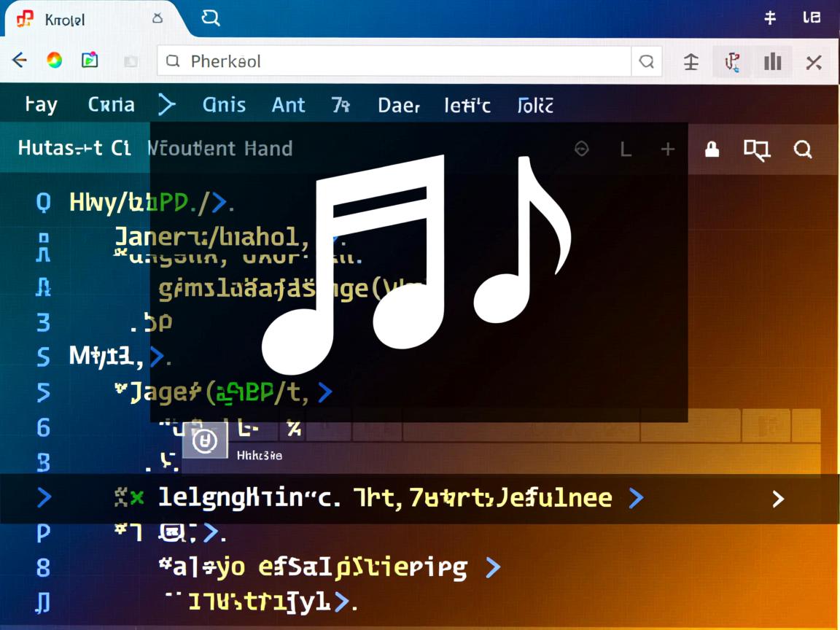
Task: Click the back arrow in the navigation bar
Action: coord(20,61)
